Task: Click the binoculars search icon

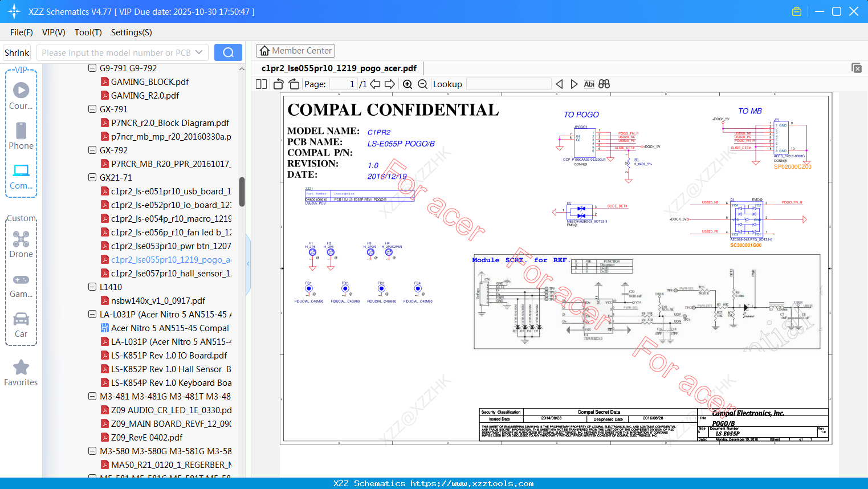Action: pyautogui.click(x=604, y=84)
